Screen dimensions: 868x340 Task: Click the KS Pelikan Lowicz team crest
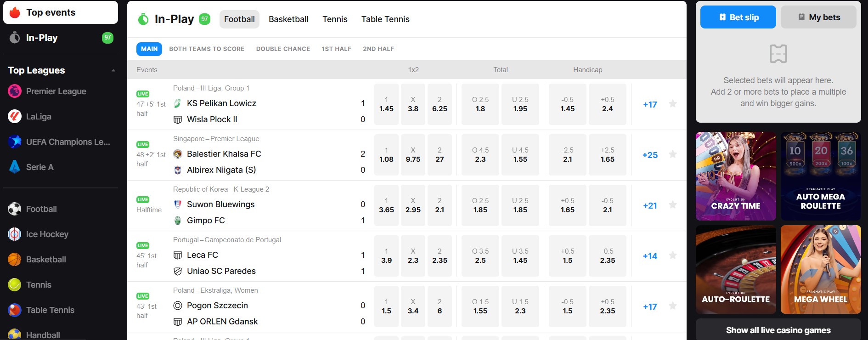(178, 103)
